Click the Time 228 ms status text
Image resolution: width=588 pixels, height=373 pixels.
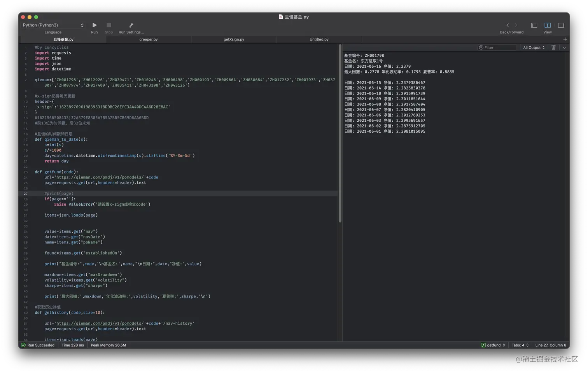(x=73, y=345)
